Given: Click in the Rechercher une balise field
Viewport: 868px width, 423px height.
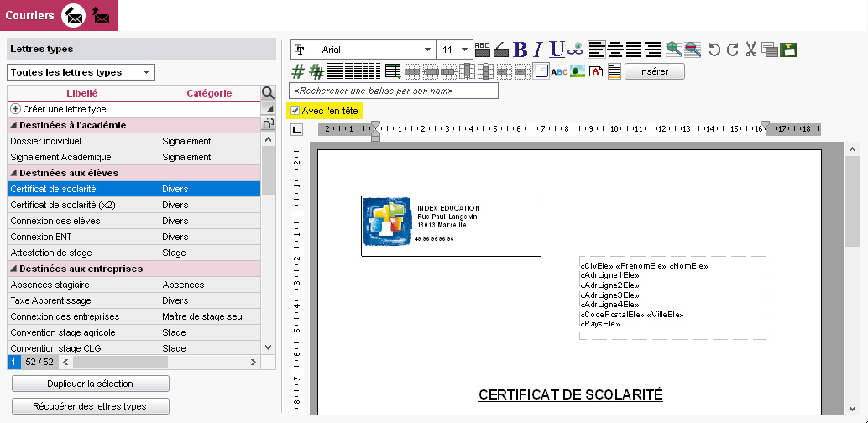Looking at the screenshot, I should click(x=394, y=91).
